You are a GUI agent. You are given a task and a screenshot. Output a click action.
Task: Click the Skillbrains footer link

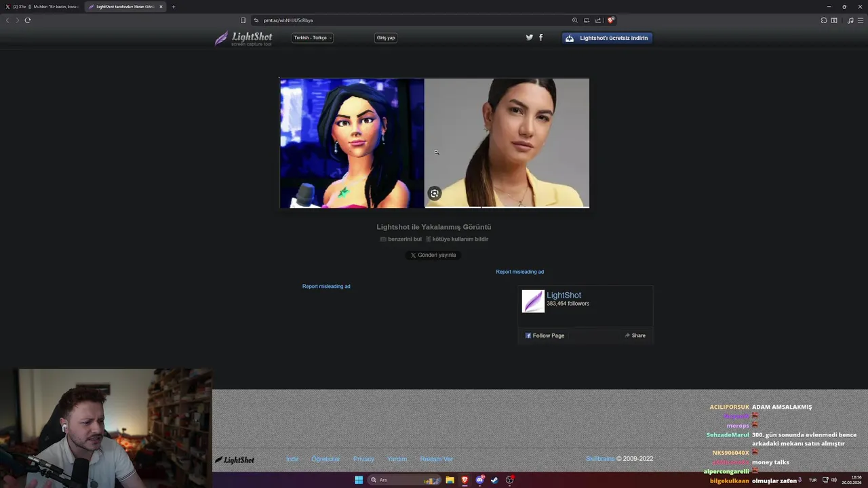point(600,459)
